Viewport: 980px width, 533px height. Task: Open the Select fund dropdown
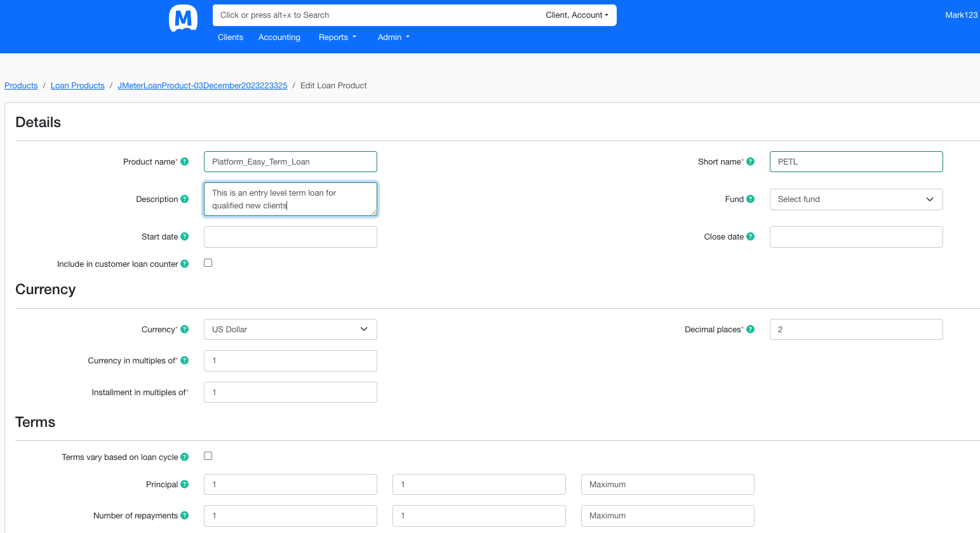click(x=856, y=199)
